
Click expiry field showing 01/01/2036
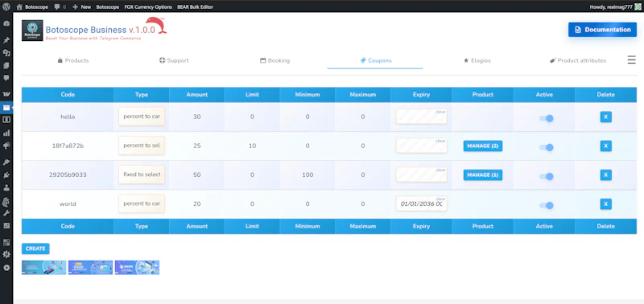coord(421,204)
